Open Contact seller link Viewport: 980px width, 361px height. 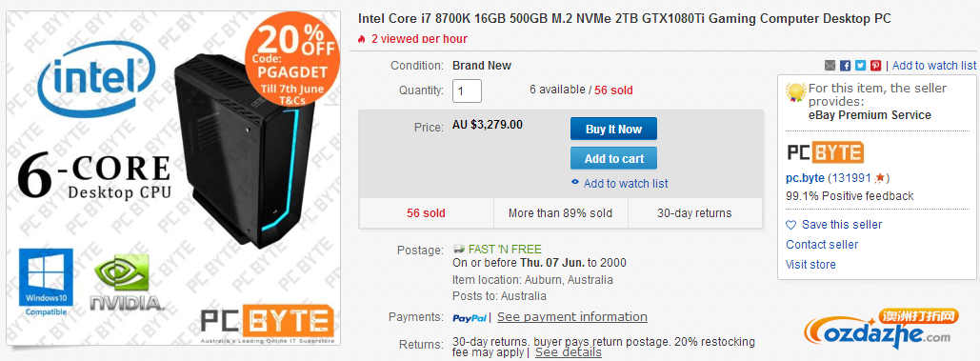click(822, 244)
